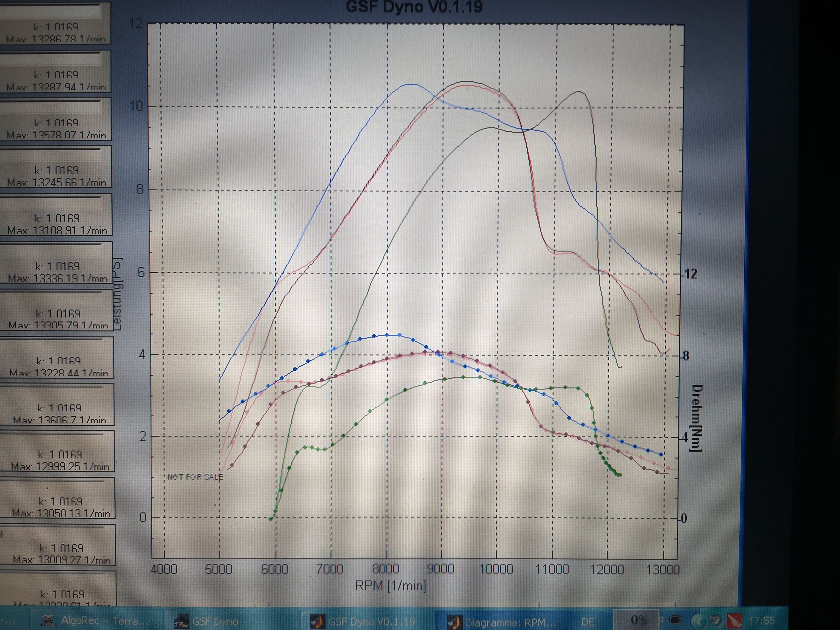Click the AlgoRec taskbar icon
840x630 pixels.
48,621
